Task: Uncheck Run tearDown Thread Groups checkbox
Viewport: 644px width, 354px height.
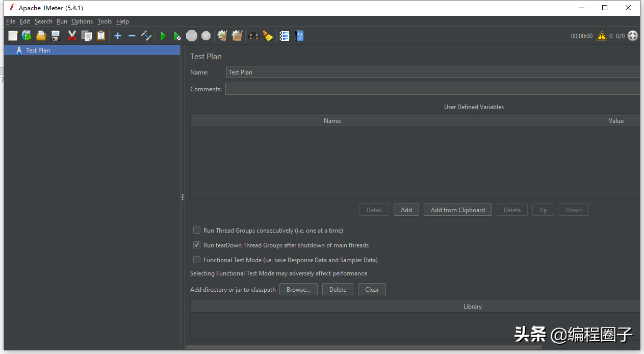Action: tap(197, 245)
